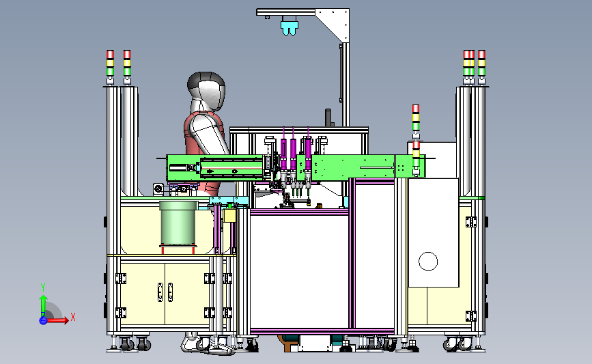Screen dimensions: 592x364
Task: Select the left cabinet door handle
Action: tap(160, 292)
